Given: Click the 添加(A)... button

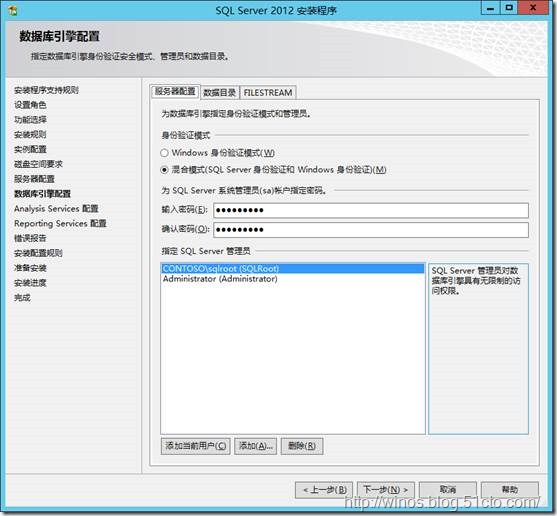Looking at the screenshot, I should tap(255, 446).
